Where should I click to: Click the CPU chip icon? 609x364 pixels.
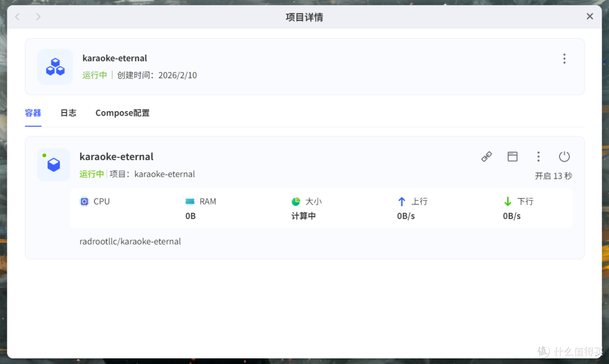(84, 201)
